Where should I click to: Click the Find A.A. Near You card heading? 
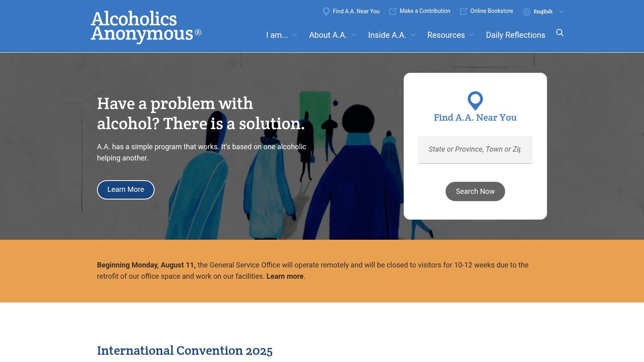(x=475, y=118)
